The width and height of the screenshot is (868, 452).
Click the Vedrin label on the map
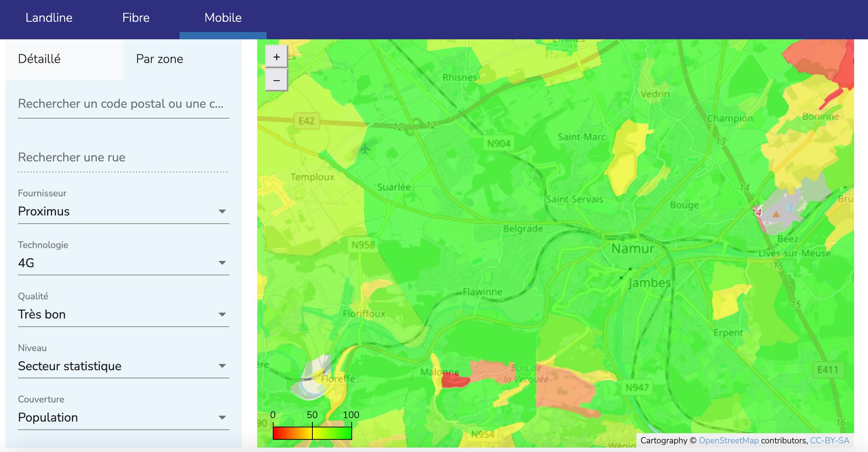(655, 94)
